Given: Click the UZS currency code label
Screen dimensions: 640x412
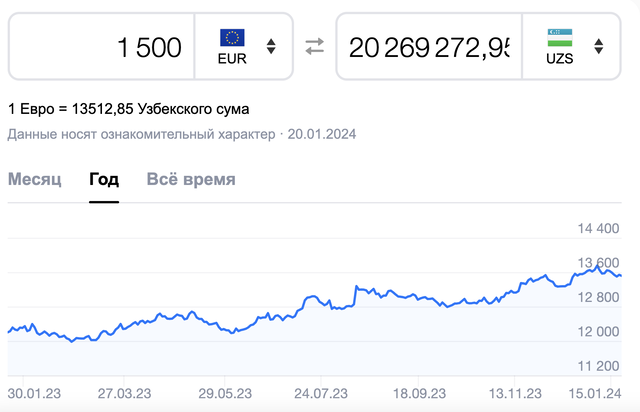Looking at the screenshot, I should point(560,59).
